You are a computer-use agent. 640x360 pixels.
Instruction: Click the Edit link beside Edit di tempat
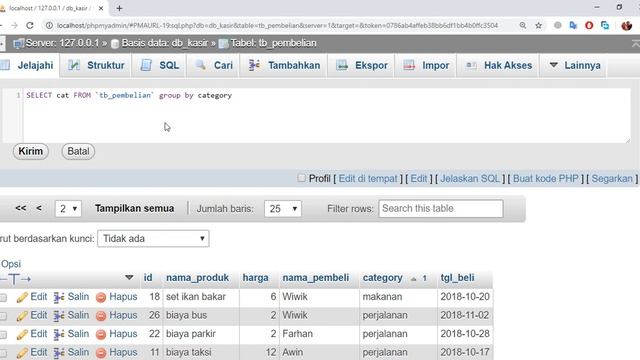coord(419,179)
